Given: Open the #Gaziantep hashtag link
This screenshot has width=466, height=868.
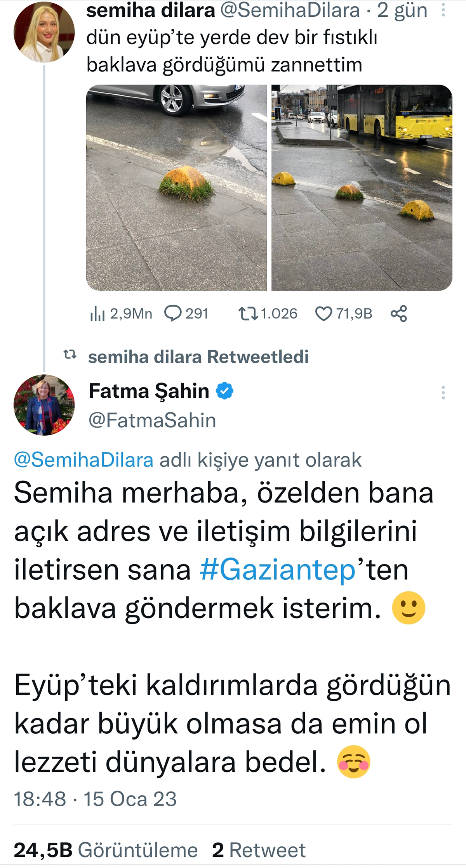Looking at the screenshot, I should pos(278,570).
